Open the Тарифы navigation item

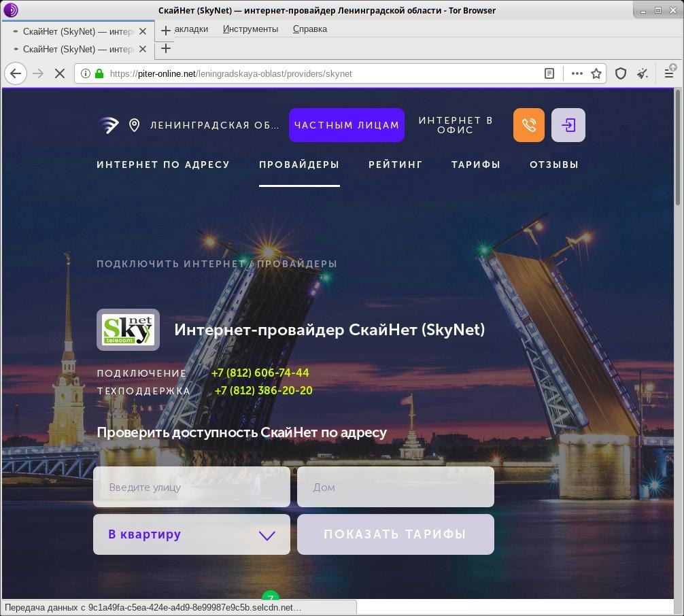pyautogui.click(x=475, y=165)
